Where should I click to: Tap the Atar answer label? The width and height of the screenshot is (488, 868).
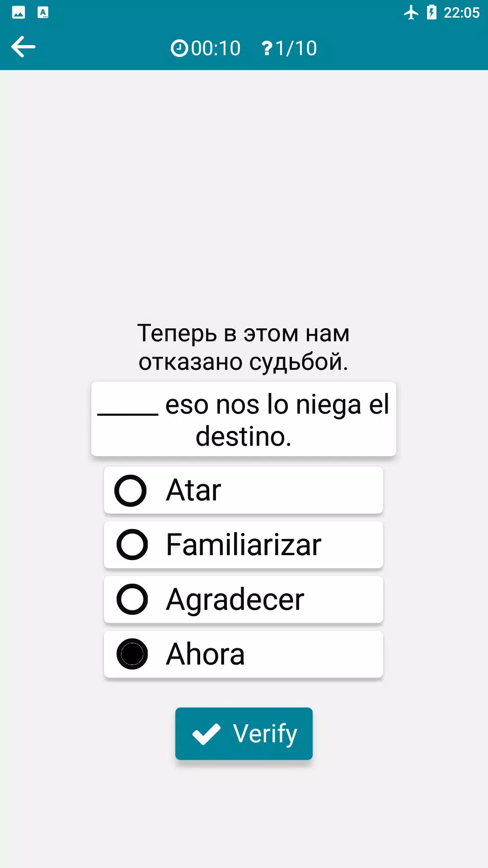tap(193, 491)
